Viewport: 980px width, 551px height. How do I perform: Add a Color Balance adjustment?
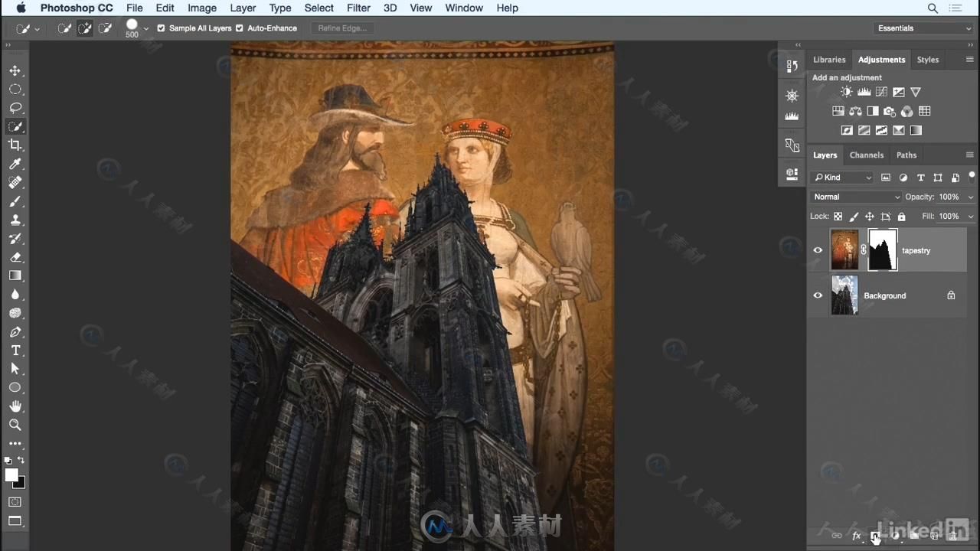(x=855, y=111)
